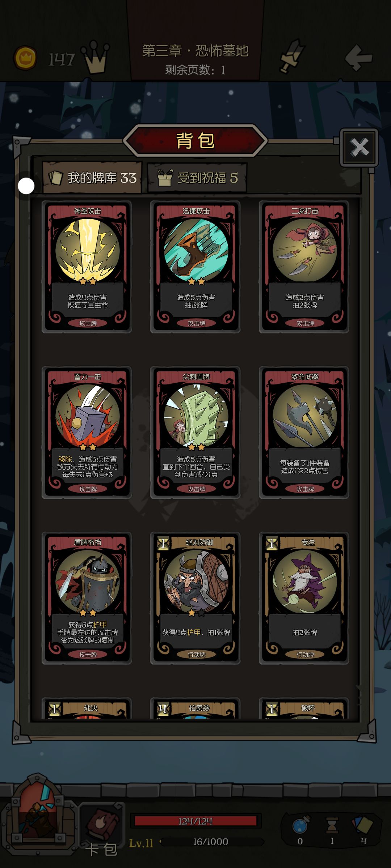391x868 pixels.
Task: Tap the back arrow icon at the top right
Action: (358, 58)
